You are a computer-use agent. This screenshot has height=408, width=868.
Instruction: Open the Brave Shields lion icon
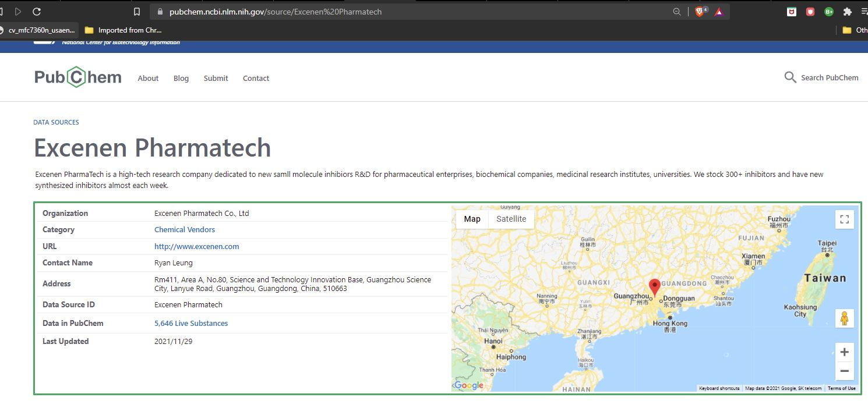click(701, 12)
